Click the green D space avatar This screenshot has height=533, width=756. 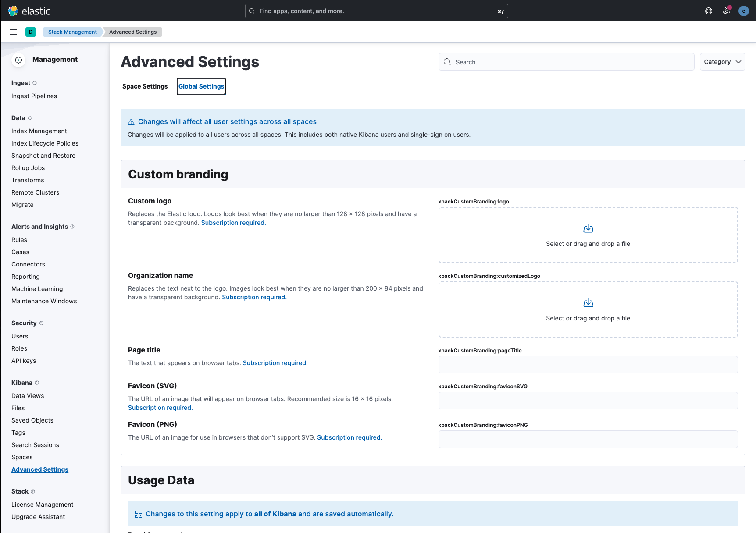point(31,32)
